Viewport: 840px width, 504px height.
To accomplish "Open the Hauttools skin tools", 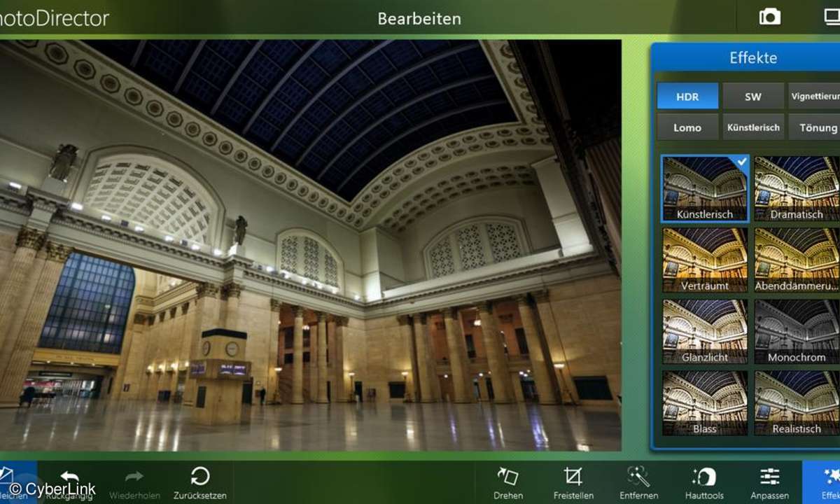I will click(x=704, y=477).
